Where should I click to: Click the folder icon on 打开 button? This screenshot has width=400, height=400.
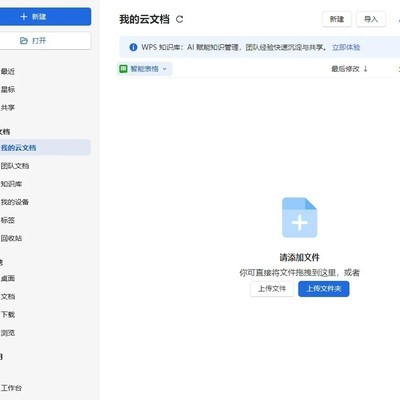[x=24, y=41]
